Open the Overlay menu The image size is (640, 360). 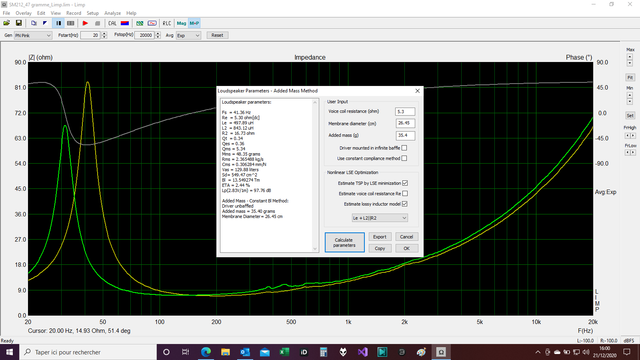pyautogui.click(x=23, y=13)
